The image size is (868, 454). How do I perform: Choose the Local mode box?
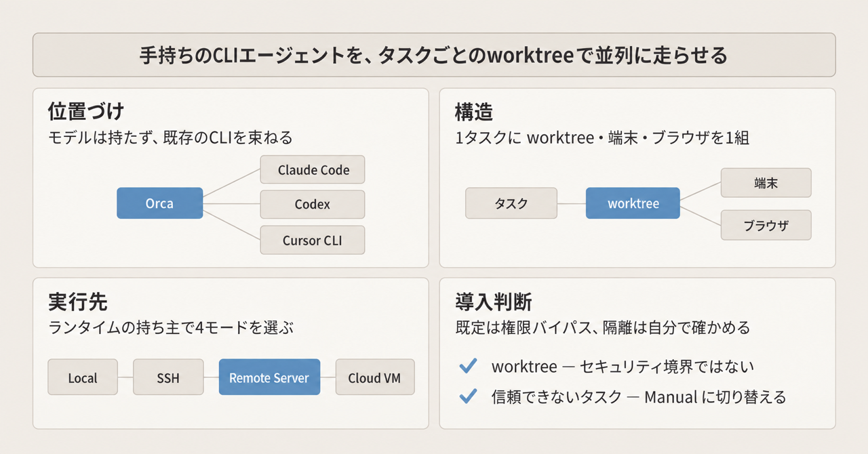(x=83, y=377)
